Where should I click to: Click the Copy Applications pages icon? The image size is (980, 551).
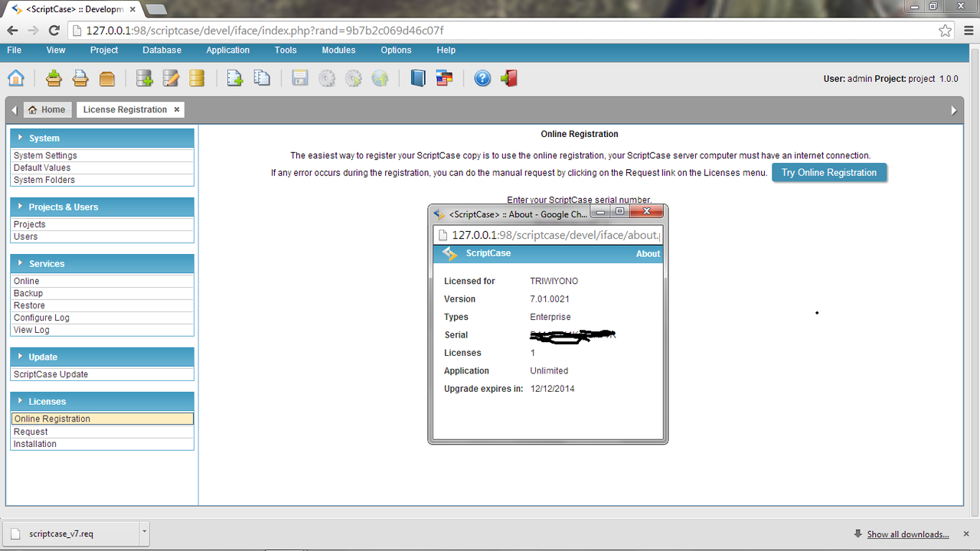click(262, 78)
